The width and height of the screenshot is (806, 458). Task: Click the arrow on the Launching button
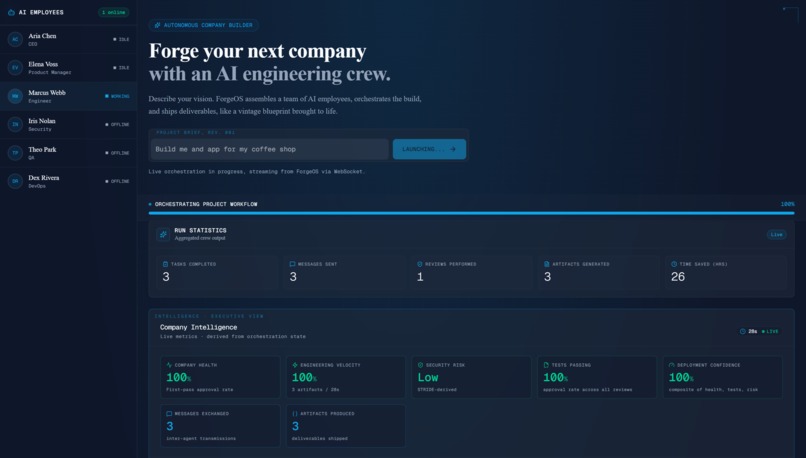click(x=453, y=149)
